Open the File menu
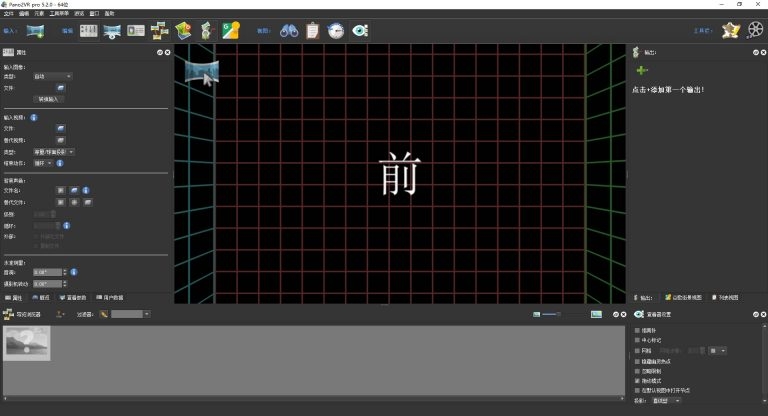Screen dimensions: 768x416 tap(8, 14)
